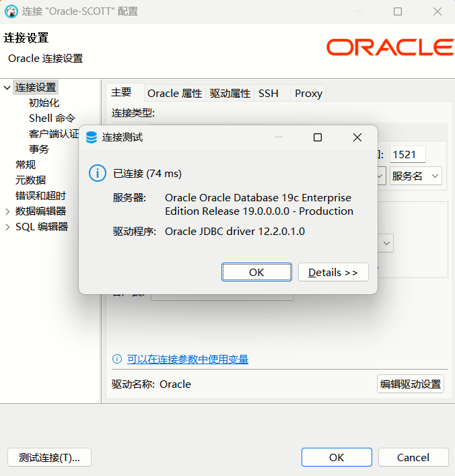455x476 pixels.
Task: Select 事务 in the tree
Action: coord(39,149)
